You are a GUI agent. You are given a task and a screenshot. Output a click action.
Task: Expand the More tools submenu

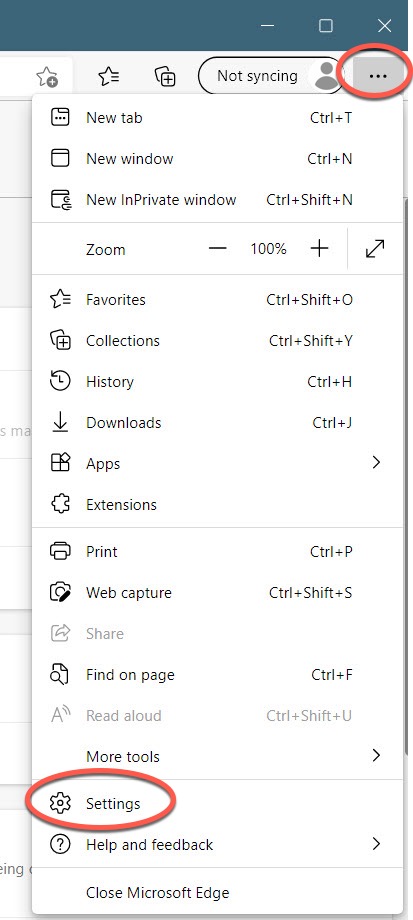click(x=217, y=756)
